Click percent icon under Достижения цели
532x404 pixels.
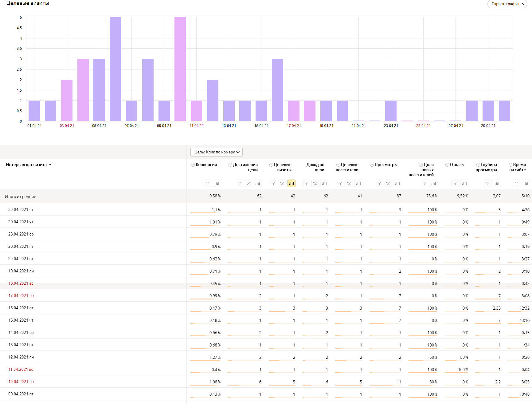248,184
